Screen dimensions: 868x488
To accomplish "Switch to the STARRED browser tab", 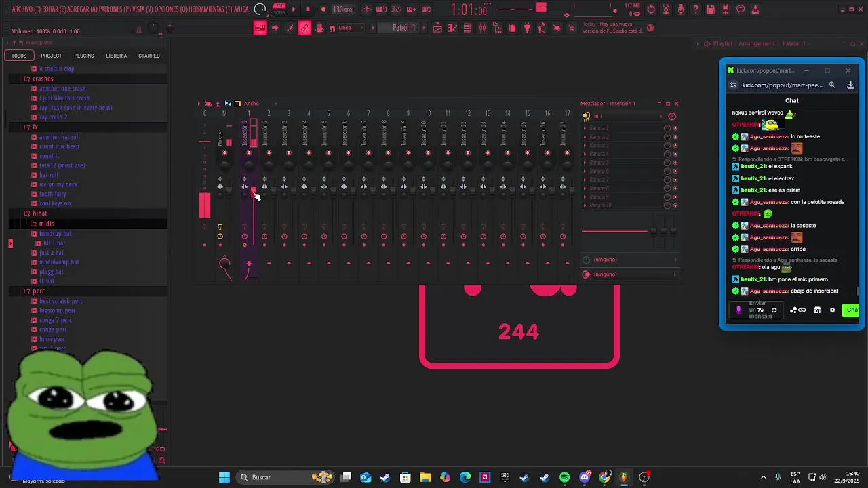I will pos(149,56).
